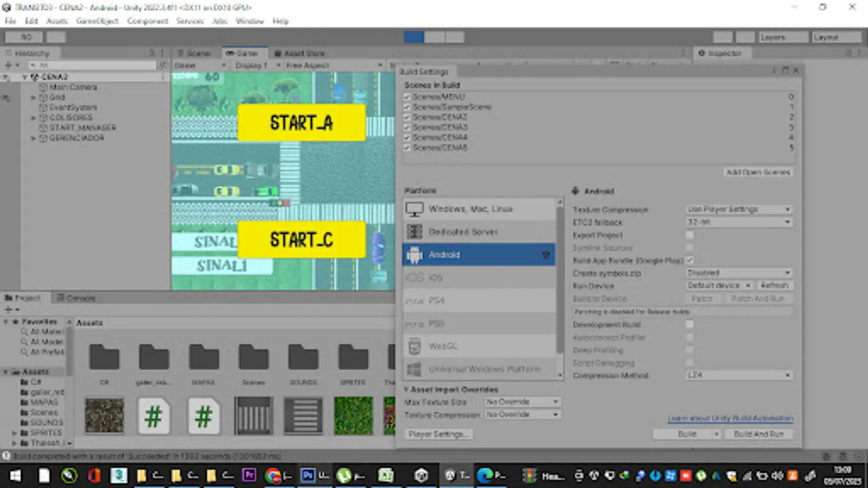Toggle the Export Project checkbox
The width and height of the screenshot is (868, 488).
point(690,235)
